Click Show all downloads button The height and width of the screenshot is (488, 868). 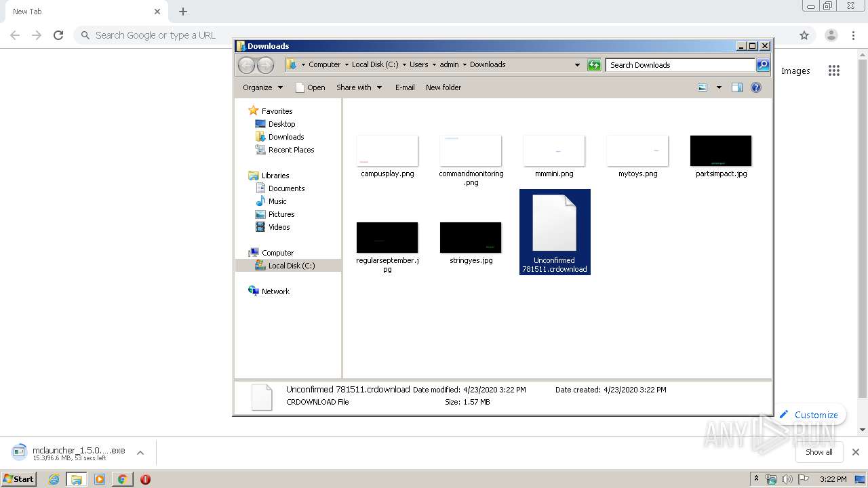click(x=819, y=452)
